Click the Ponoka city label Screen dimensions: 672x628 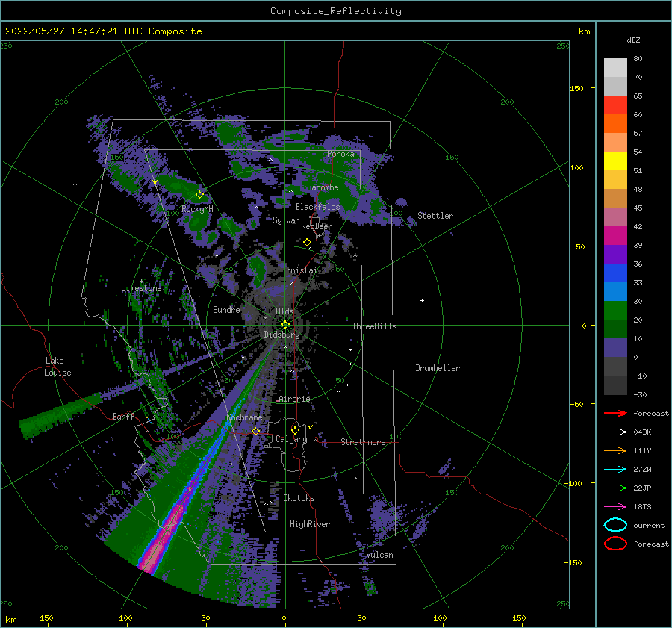340,154
